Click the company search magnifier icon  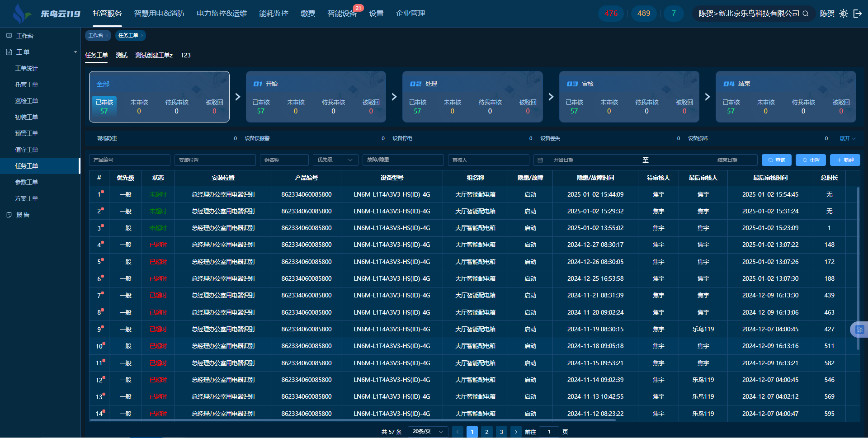pyautogui.click(x=806, y=14)
